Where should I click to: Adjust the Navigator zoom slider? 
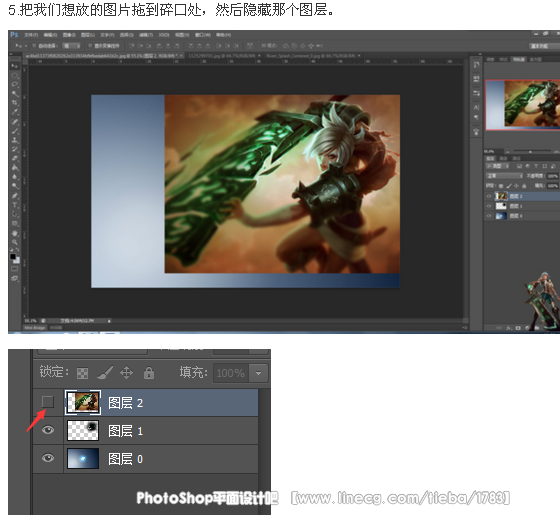coord(530,152)
